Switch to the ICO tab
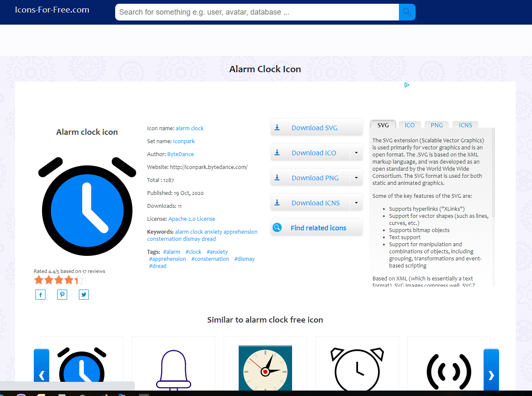 click(410, 125)
